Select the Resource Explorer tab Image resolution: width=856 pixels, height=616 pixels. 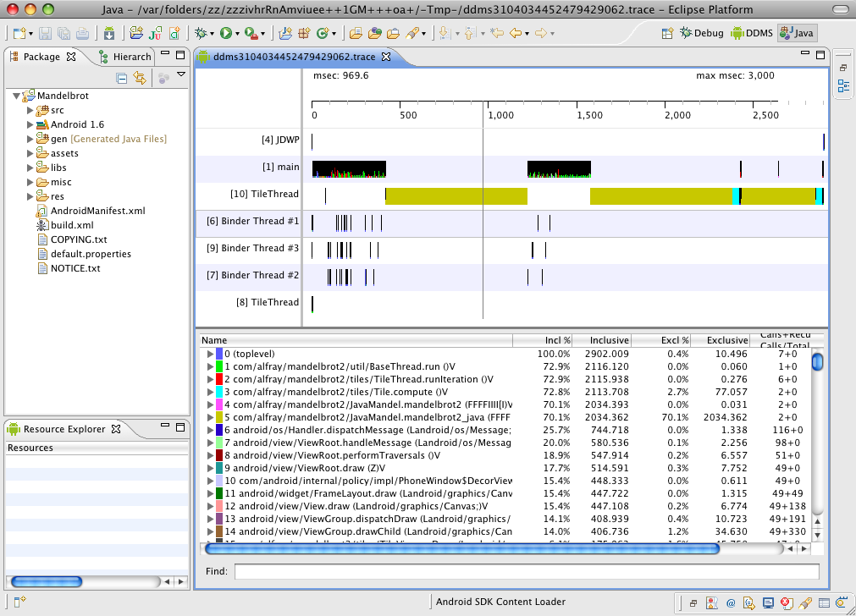click(64, 429)
